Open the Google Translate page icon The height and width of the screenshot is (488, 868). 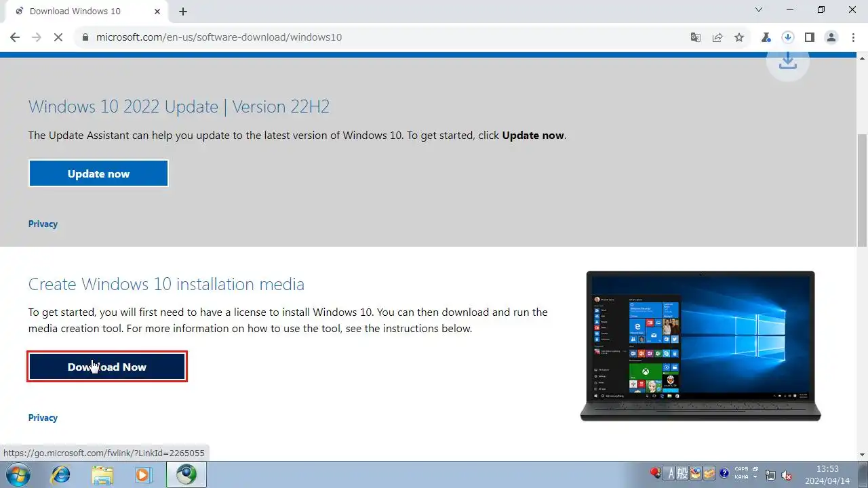696,37
